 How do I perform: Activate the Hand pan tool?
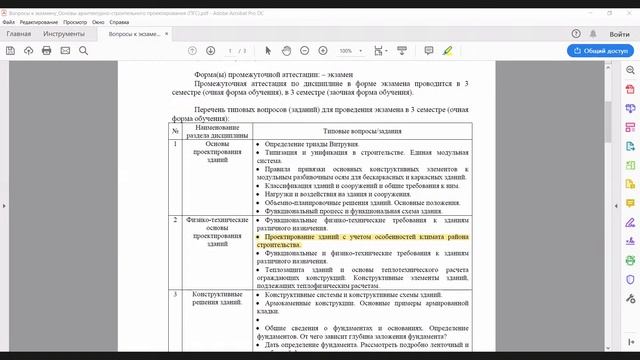click(287, 51)
